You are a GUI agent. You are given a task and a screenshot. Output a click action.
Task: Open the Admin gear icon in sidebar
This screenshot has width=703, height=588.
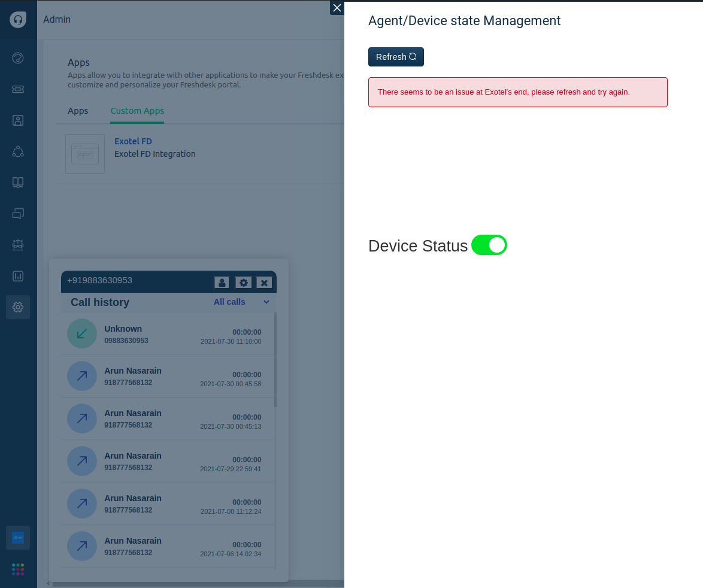18,307
